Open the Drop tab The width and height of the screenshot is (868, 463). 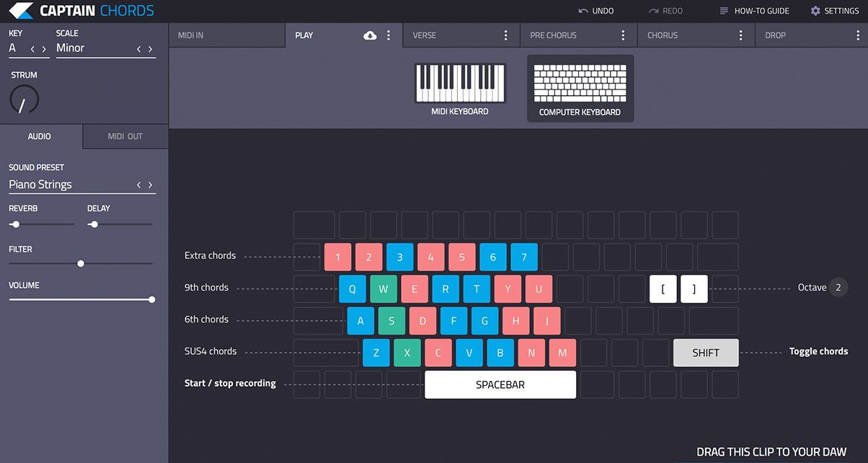pyautogui.click(x=811, y=35)
